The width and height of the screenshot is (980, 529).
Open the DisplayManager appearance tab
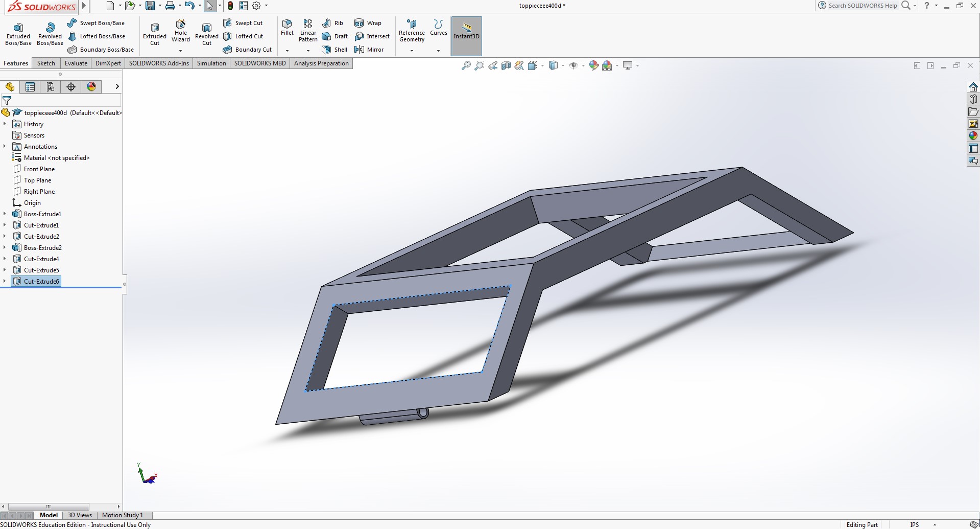click(x=91, y=87)
